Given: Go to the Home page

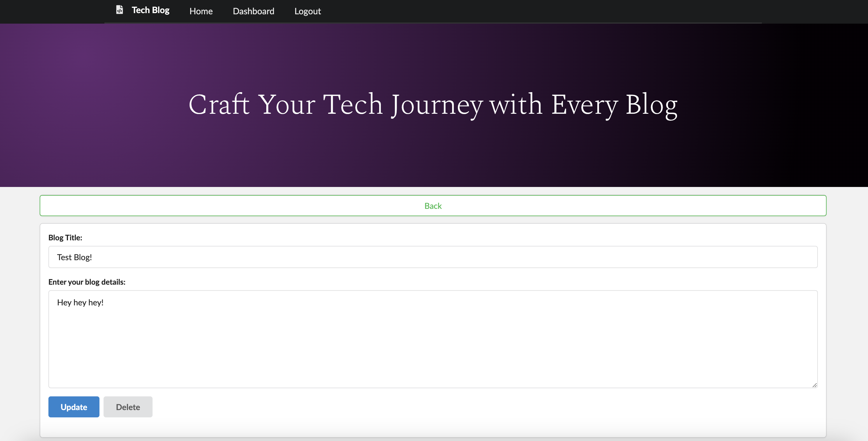Looking at the screenshot, I should coord(201,11).
